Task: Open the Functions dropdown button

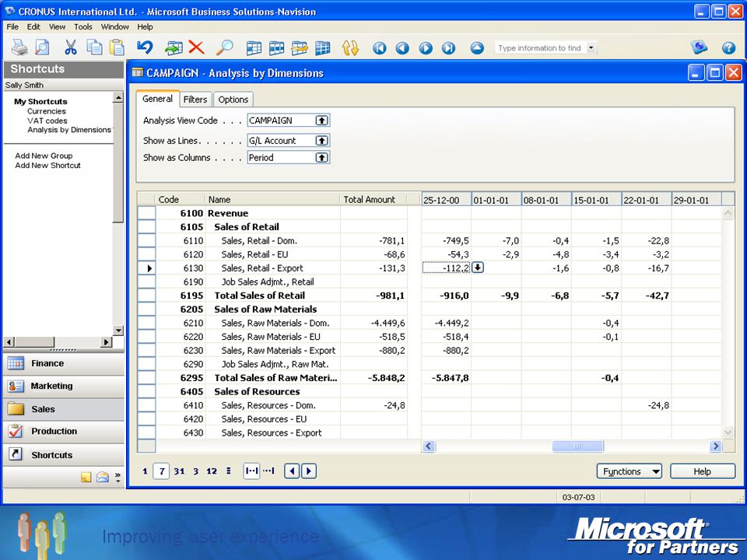Action: pyautogui.click(x=629, y=471)
